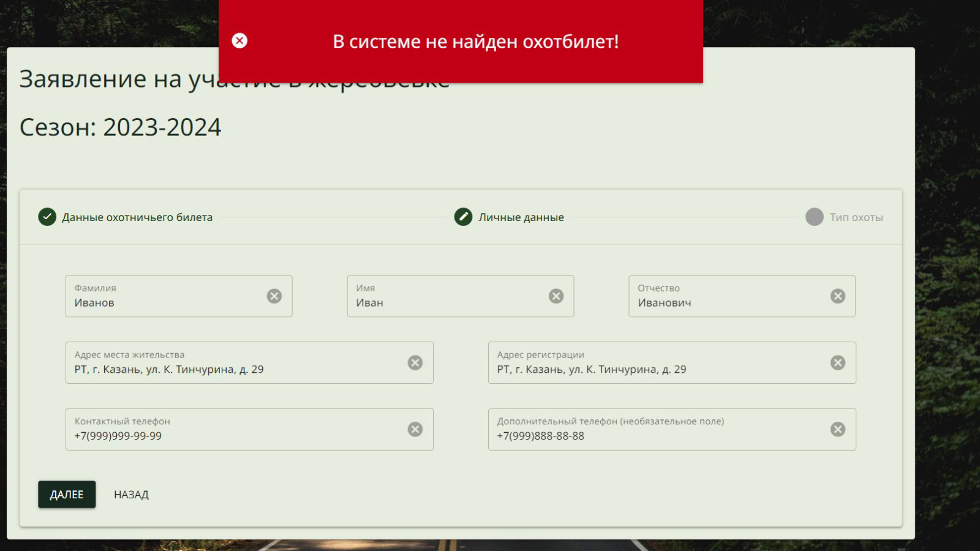This screenshot has width=980, height=551.
Task: Dismiss the red error notification with the X icon
Action: [239, 40]
